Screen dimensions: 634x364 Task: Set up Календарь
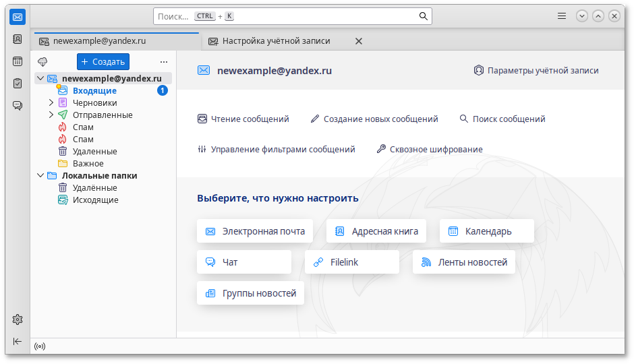pos(487,231)
